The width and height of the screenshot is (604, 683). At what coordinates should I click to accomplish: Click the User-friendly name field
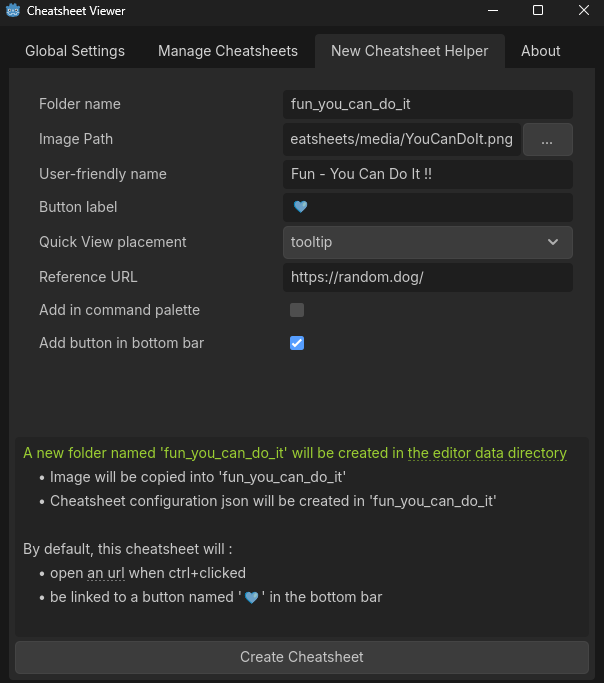(x=427, y=174)
